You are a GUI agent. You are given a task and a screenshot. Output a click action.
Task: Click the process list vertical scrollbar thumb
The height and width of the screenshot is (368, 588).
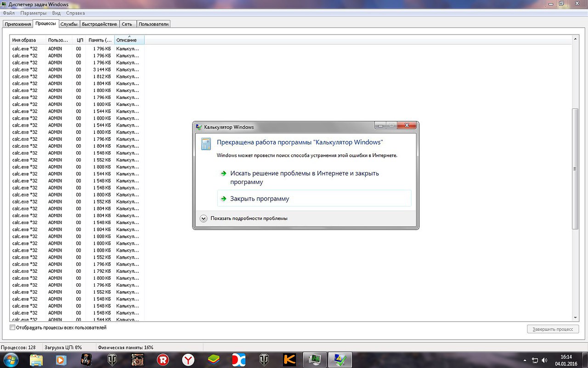(x=575, y=169)
